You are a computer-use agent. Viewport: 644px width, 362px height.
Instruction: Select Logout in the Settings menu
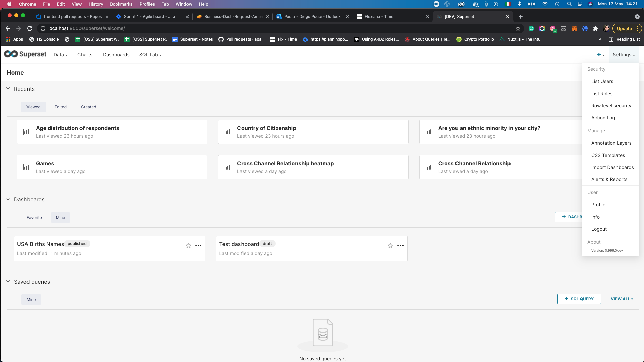click(599, 229)
